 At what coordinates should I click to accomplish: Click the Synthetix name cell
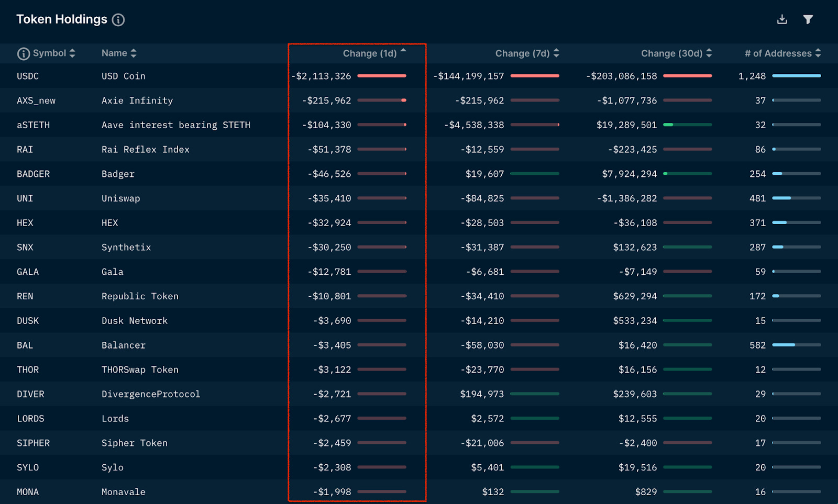coord(126,248)
